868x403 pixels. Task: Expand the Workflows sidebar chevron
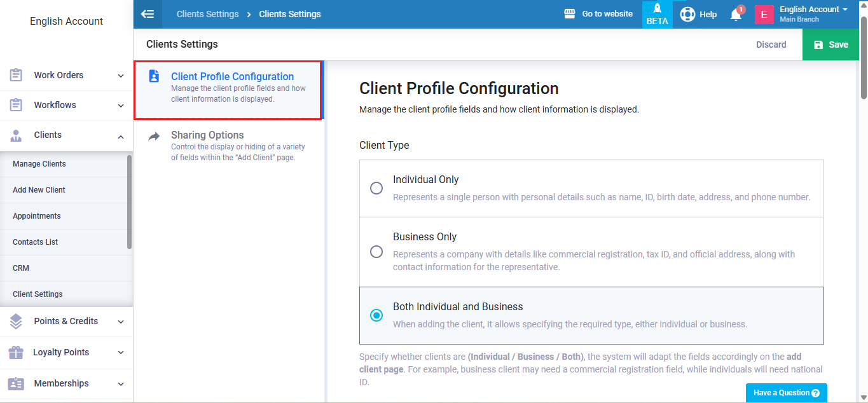coord(121,106)
